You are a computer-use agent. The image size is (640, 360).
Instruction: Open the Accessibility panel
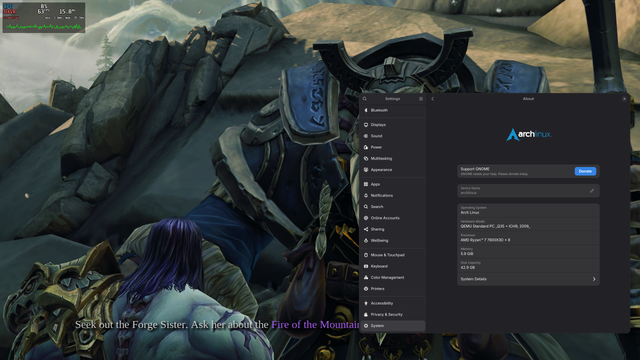(393, 303)
